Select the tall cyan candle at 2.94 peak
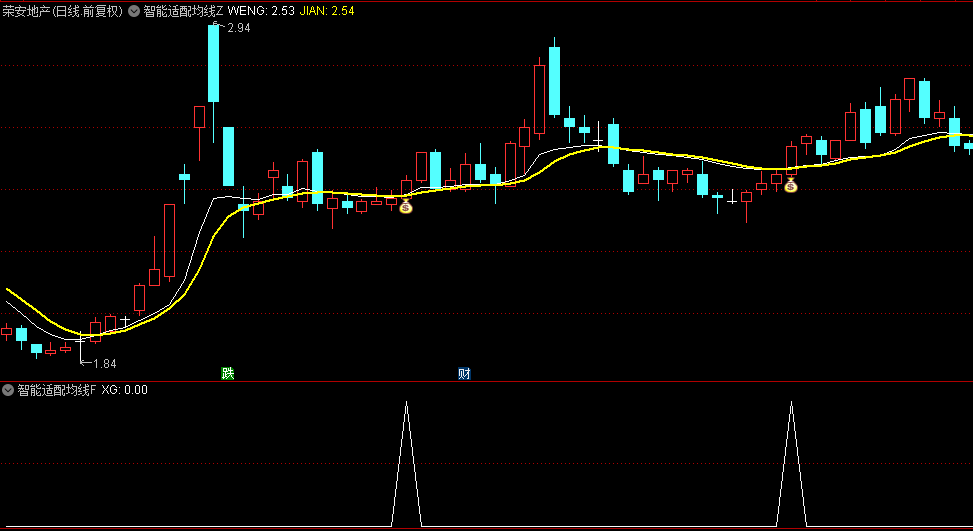 click(x=213, y=63)
